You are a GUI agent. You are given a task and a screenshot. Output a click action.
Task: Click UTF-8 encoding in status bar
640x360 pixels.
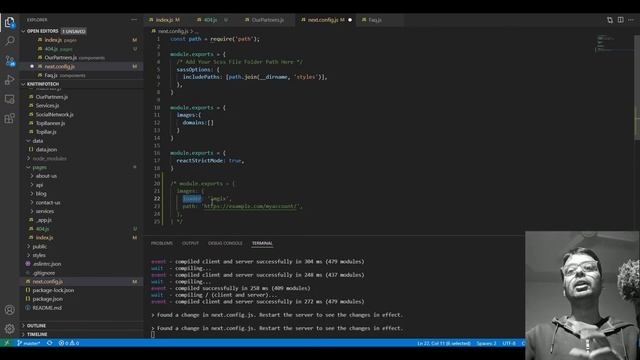click(509, 343)
